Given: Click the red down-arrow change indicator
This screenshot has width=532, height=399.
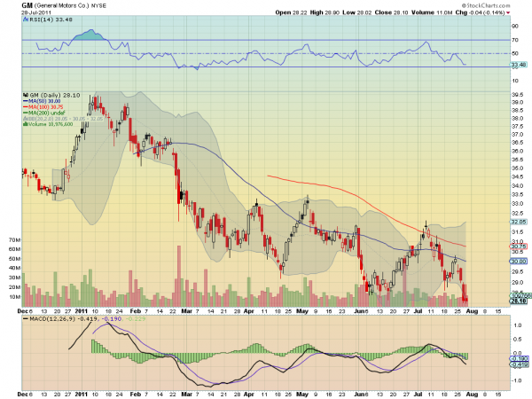Looking at the screenshot, I should point(508,13).
